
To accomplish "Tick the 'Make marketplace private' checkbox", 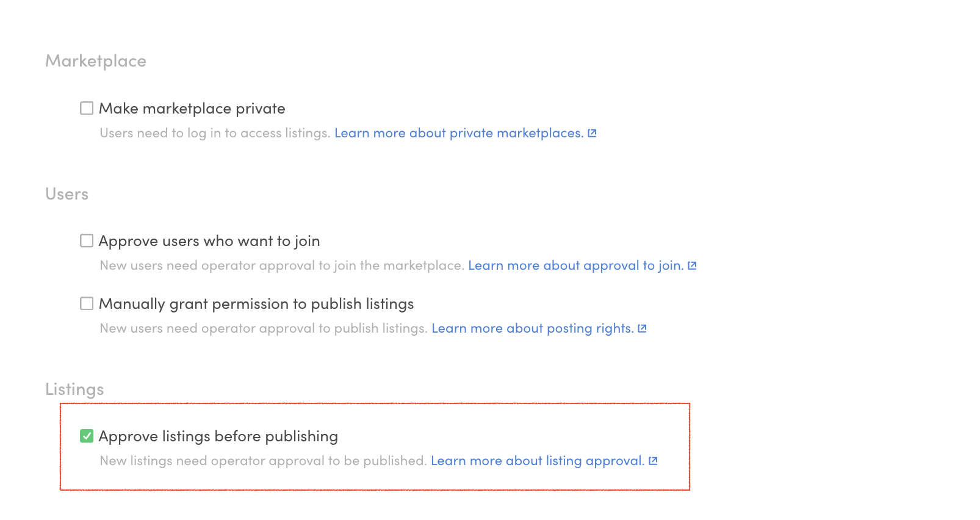I will (87, 108).
